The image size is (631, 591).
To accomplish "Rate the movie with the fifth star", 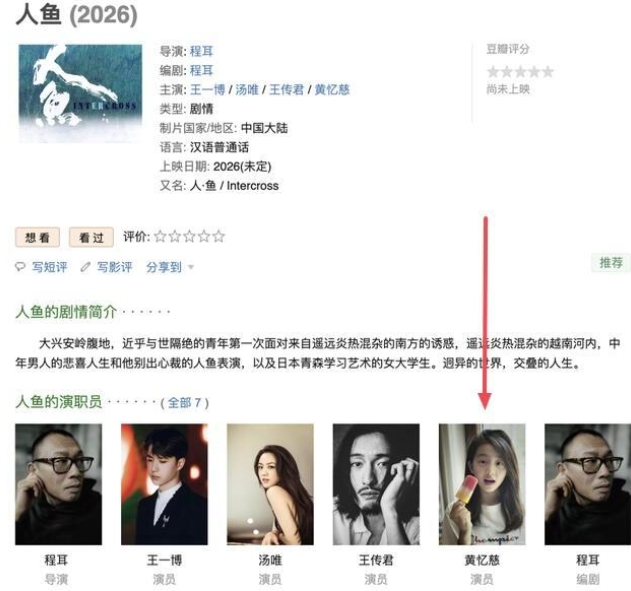I will click(x=219, y=236).
